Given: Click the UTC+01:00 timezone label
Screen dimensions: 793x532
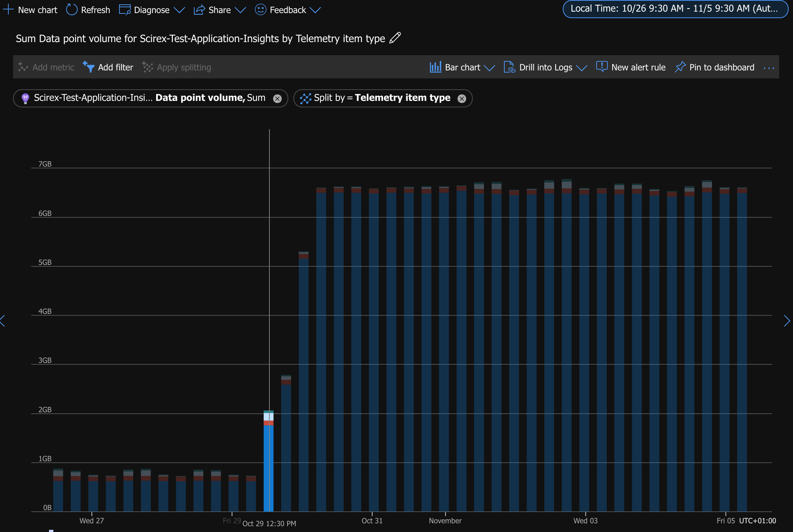Looking at the screenshot, I should pos(757,520).
